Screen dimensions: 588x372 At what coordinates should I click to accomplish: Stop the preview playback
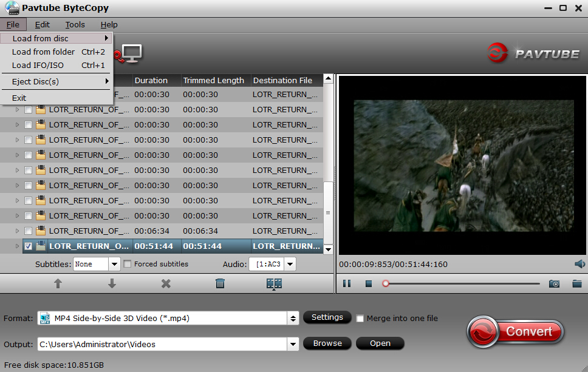(369, 284)
